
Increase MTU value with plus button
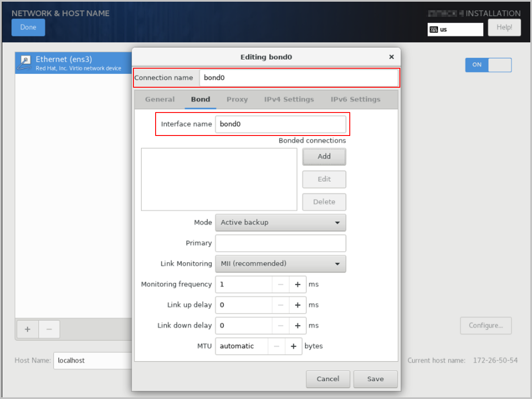[293, 346]
